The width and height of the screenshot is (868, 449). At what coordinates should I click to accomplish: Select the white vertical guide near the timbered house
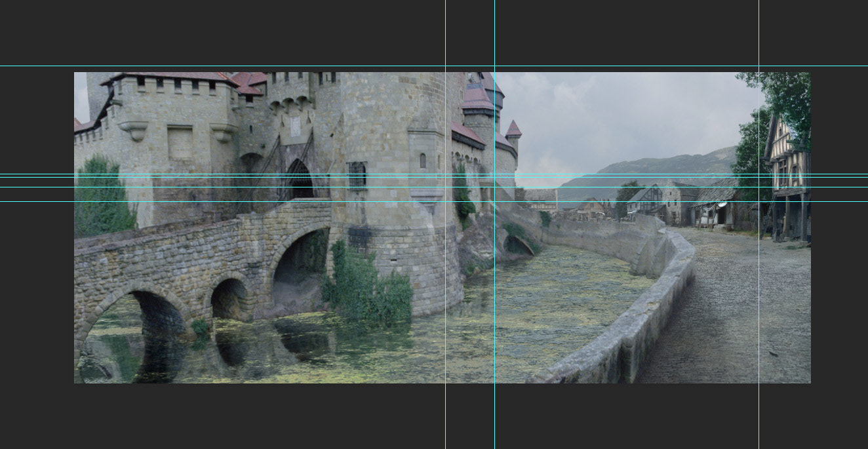759,224
